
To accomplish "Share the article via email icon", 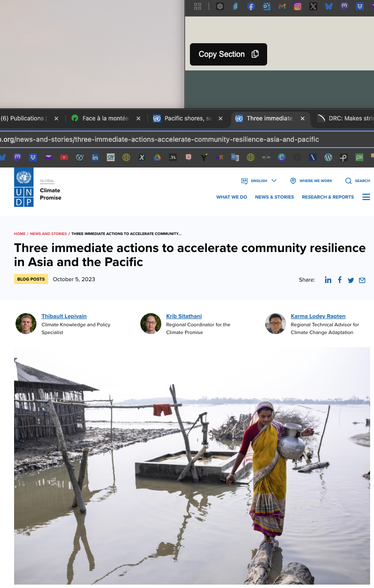I will [362, 280].
